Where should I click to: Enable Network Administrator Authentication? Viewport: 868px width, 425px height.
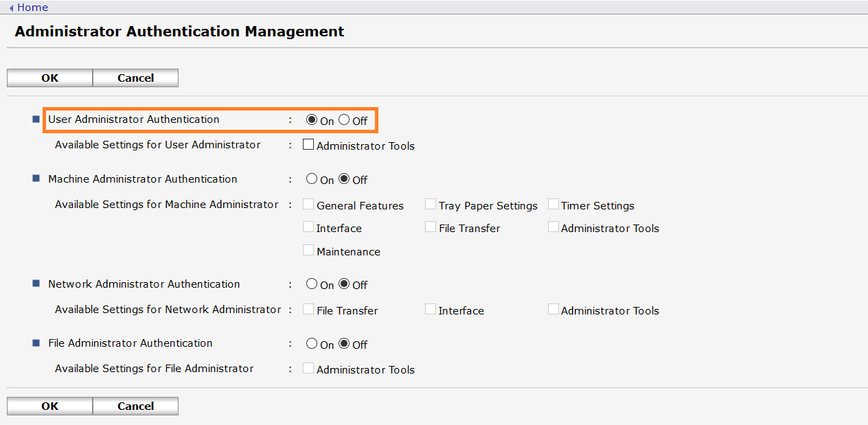pos(311,284)
